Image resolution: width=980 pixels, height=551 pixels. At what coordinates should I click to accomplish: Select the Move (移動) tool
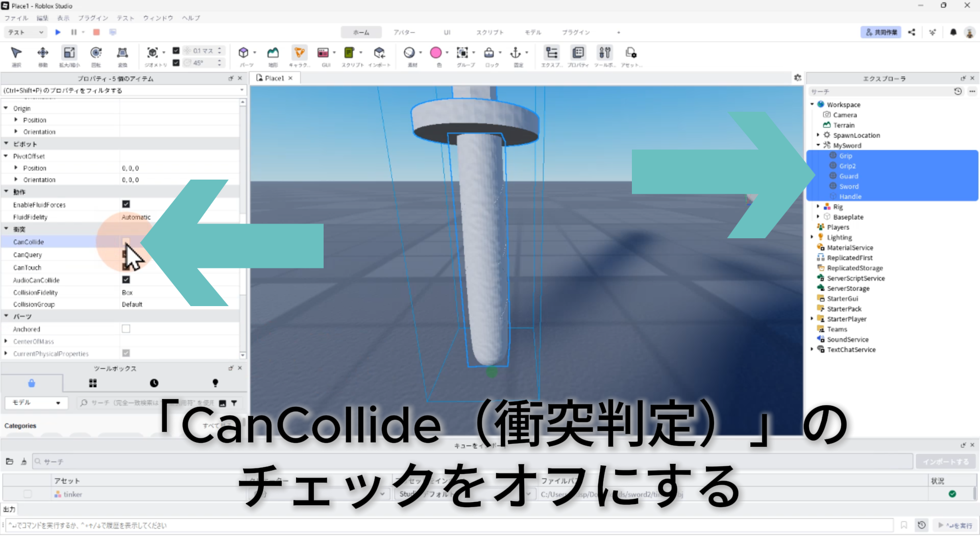pyautogui.click(x=43, y=53)
